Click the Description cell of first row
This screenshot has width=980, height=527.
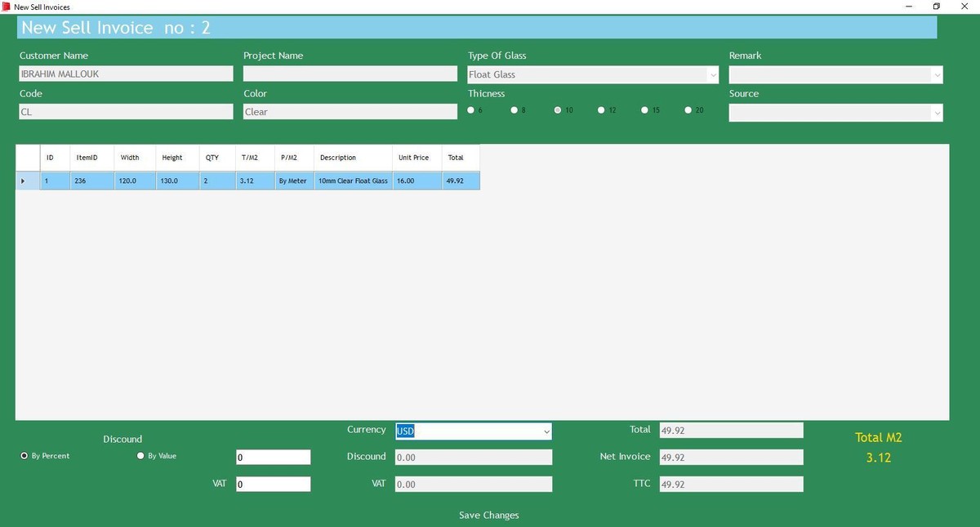tap(353, 181)
